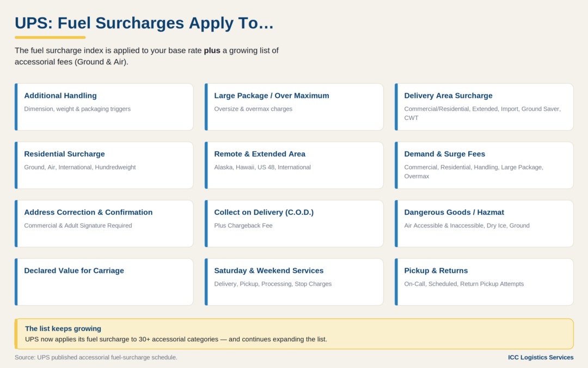Click 'Commercial, Residential, Handling, Large Package, Overmax' text
This screenshot has width=588, height=368.
point(474,172)
